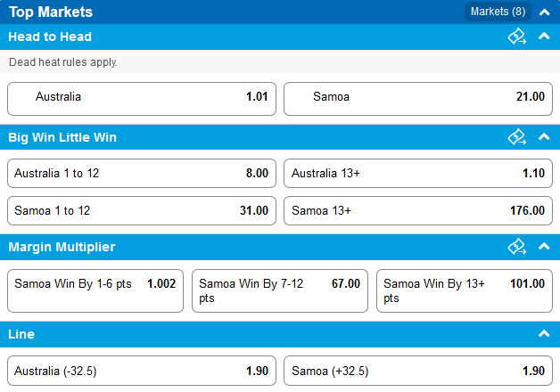Collapse the Top Markets section

pyautogui.click(x=544, y=12)
